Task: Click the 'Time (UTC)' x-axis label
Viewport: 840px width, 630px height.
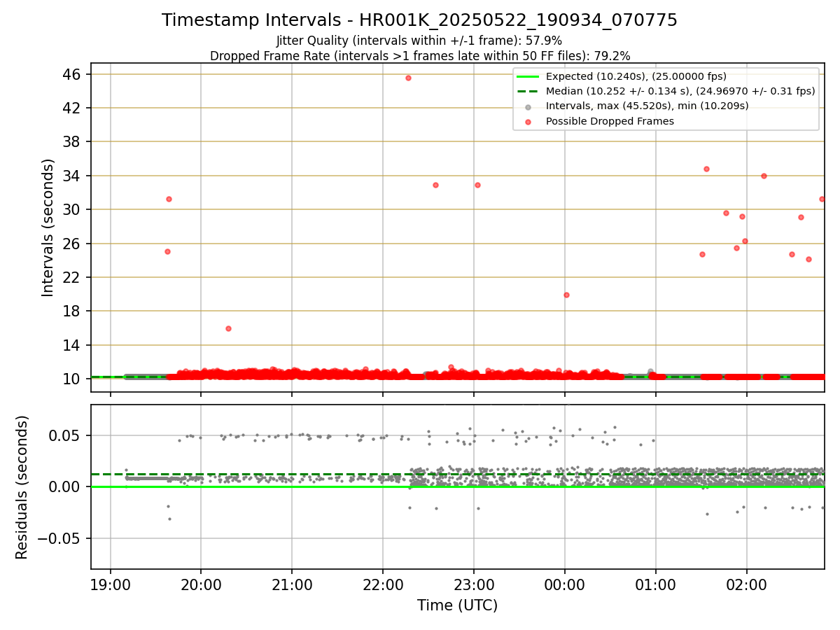Action: 457,605
